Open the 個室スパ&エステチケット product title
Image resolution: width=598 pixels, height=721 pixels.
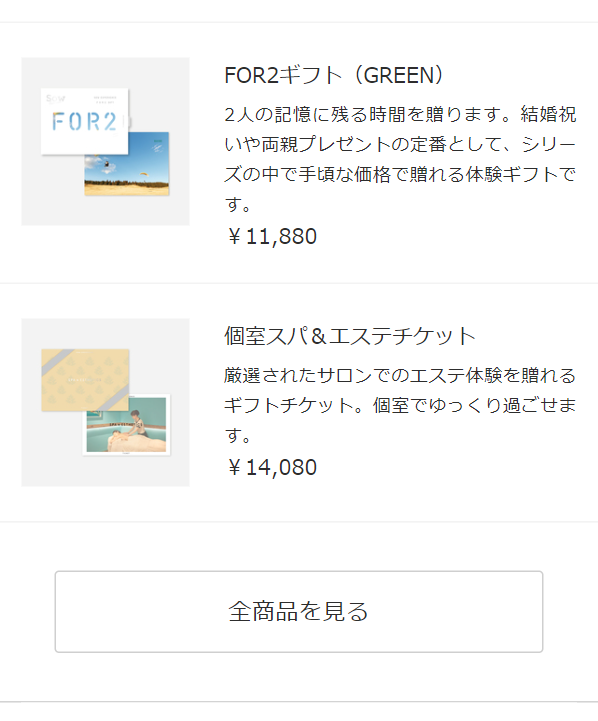point(349,336)
